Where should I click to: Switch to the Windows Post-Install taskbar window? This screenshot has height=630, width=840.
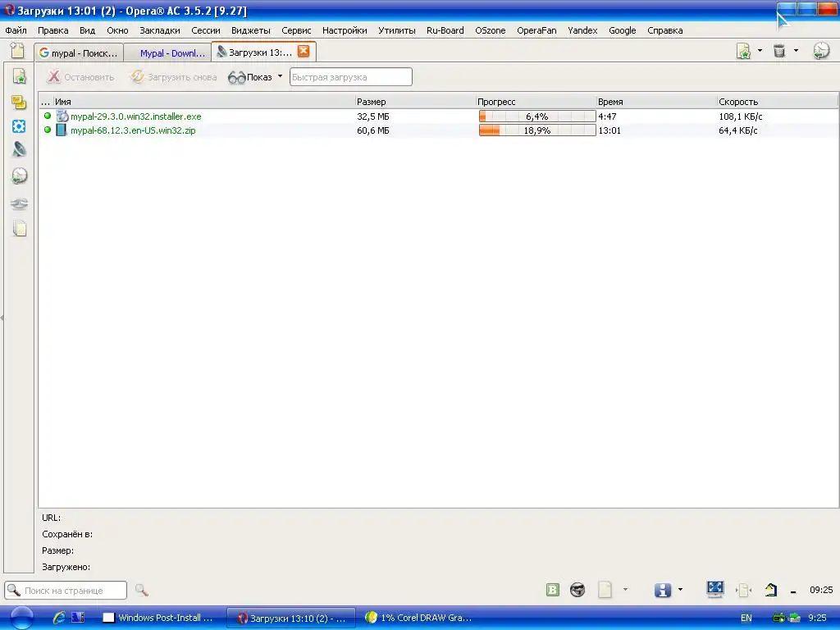tap(159, 618)
